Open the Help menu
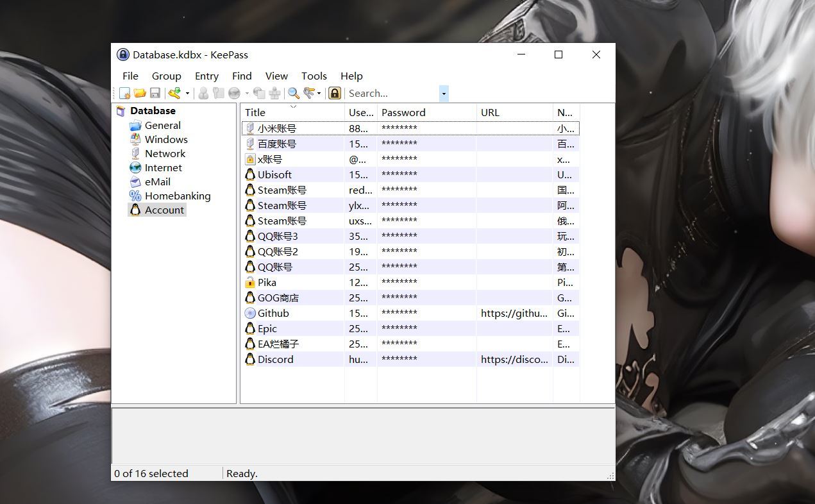 (351, 76)
